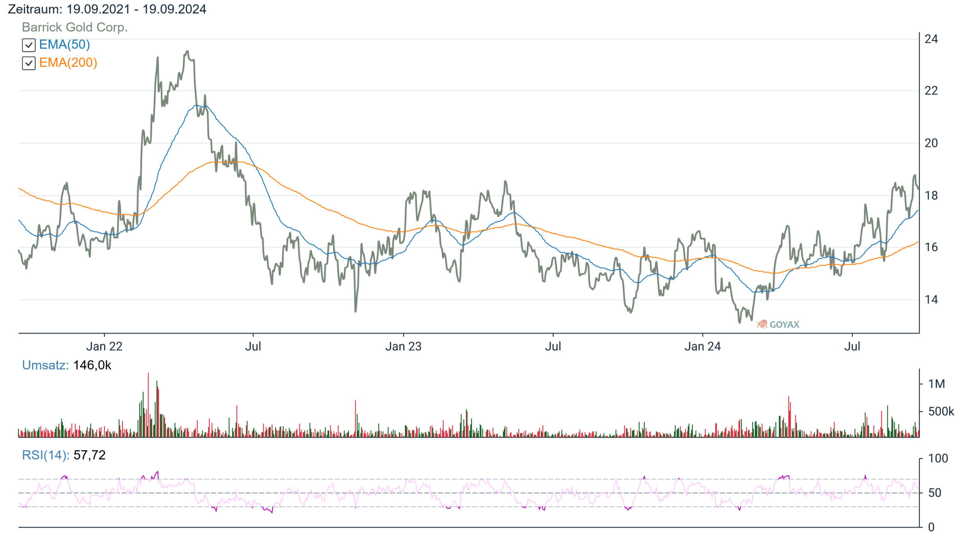The image size is (980, 560).
Task: Click the EMA(200) legend label
Action: point(68,63)
